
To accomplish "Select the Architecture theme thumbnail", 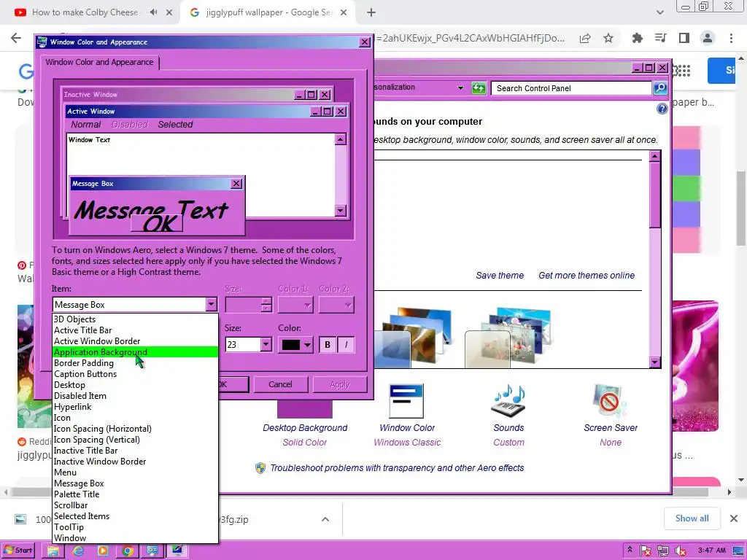I will pos(412,337).
